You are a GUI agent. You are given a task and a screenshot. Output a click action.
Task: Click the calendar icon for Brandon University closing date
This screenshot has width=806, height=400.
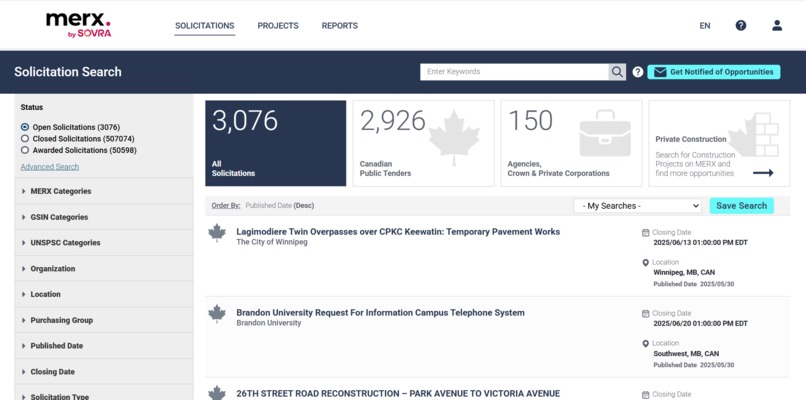[646, 313]
